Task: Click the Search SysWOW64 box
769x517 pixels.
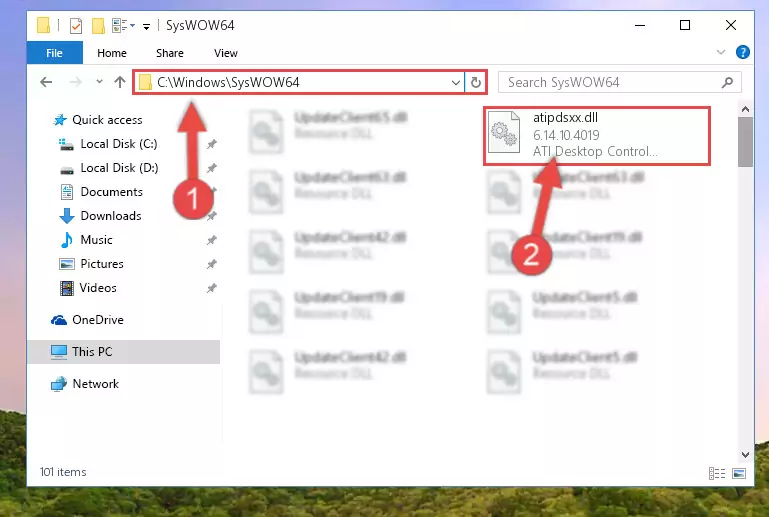Action: click(x=619, y=82)
